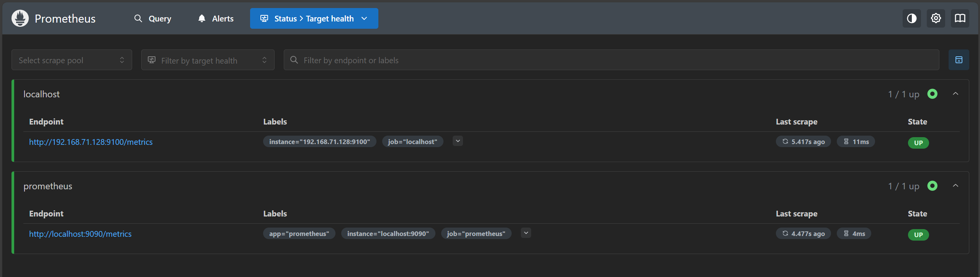This screenshot has height=277, width=980.
Task: Toggle the dark/light theme icon
Action: click(911, 18)
